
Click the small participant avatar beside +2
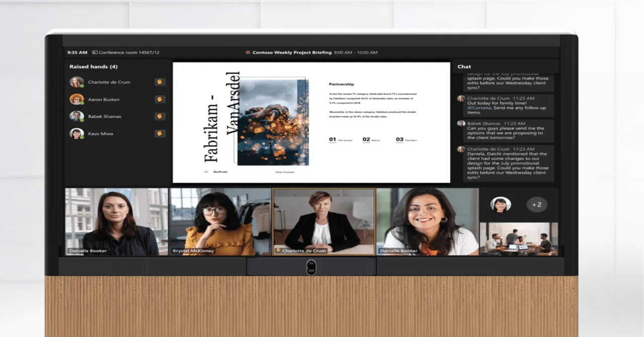[x=501, y=205]
